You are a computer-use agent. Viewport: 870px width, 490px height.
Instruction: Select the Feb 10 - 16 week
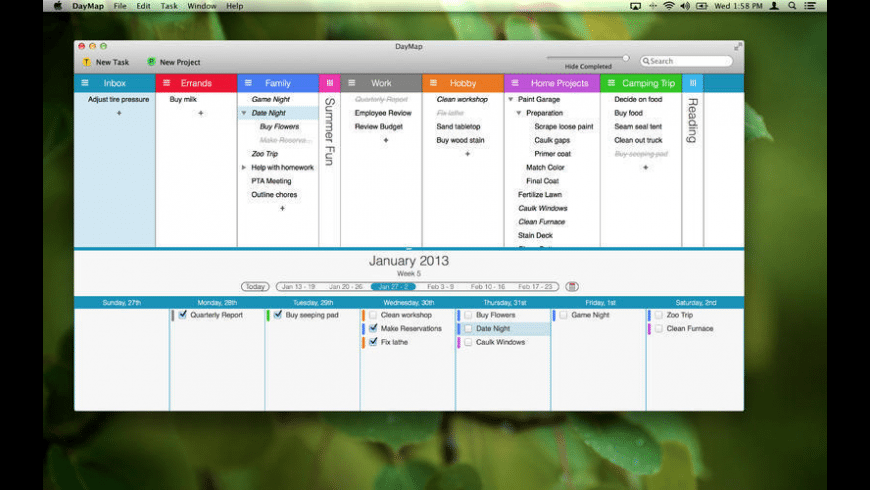coord(488,286)
